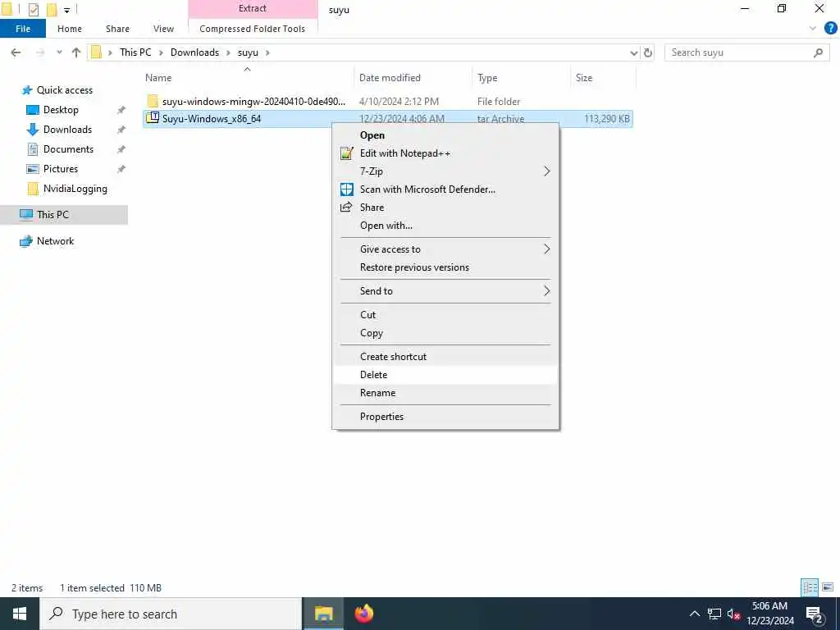The width and height of the screenshot is (840, 630).
Task: Open Explorer help question mark
Action: point(830,29)
